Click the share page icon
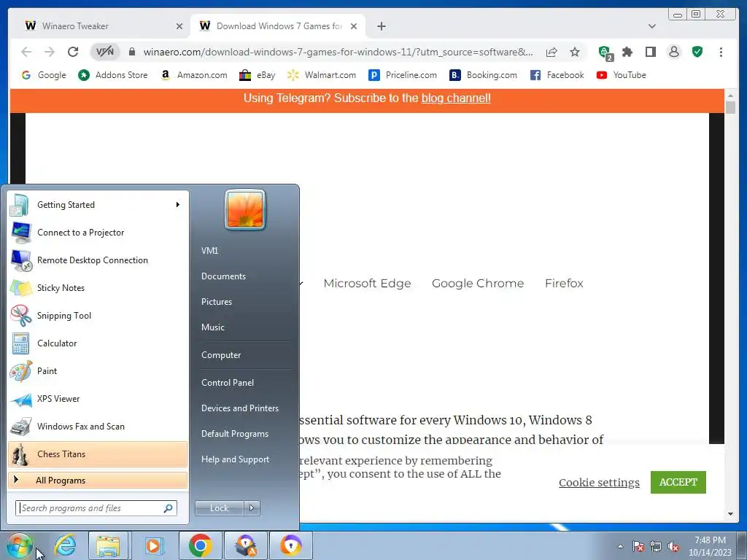The image size is (747, 560). coord(551,52)
